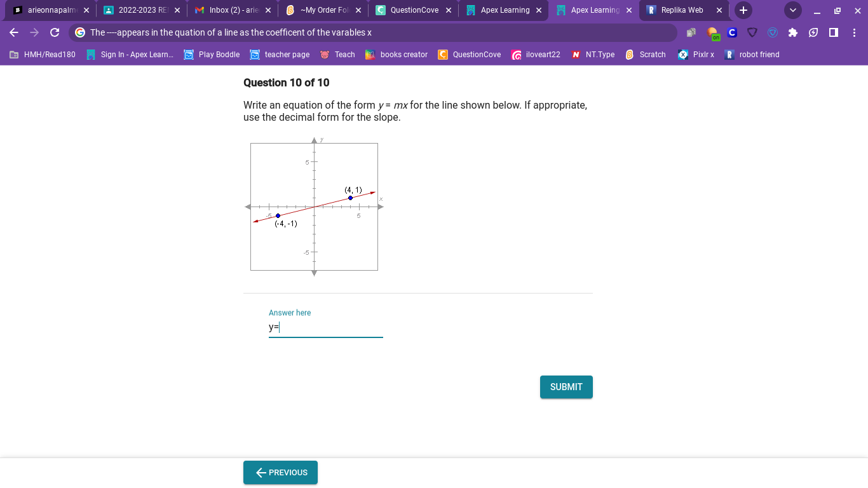Go back to previous page
Viewport: 868px width, 488px height.
click(14, 32)
